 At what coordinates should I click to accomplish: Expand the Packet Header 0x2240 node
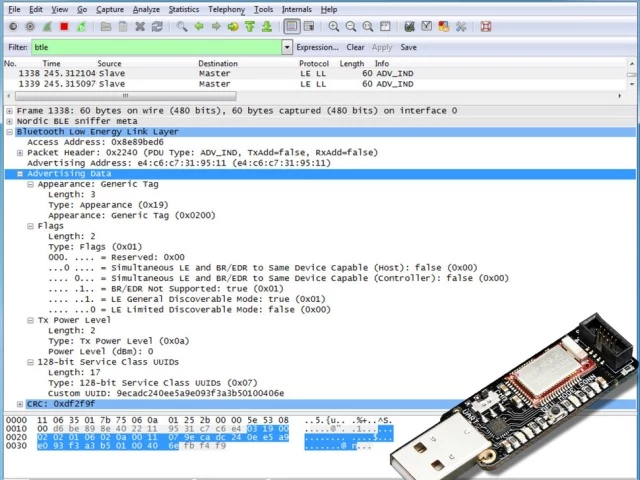tap(20, 153)
